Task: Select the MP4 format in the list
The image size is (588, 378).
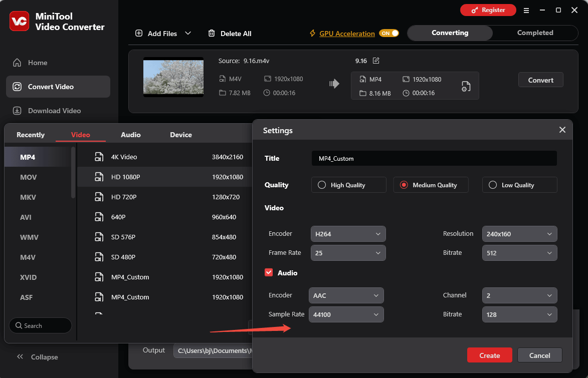Action: tap(28, 157)
